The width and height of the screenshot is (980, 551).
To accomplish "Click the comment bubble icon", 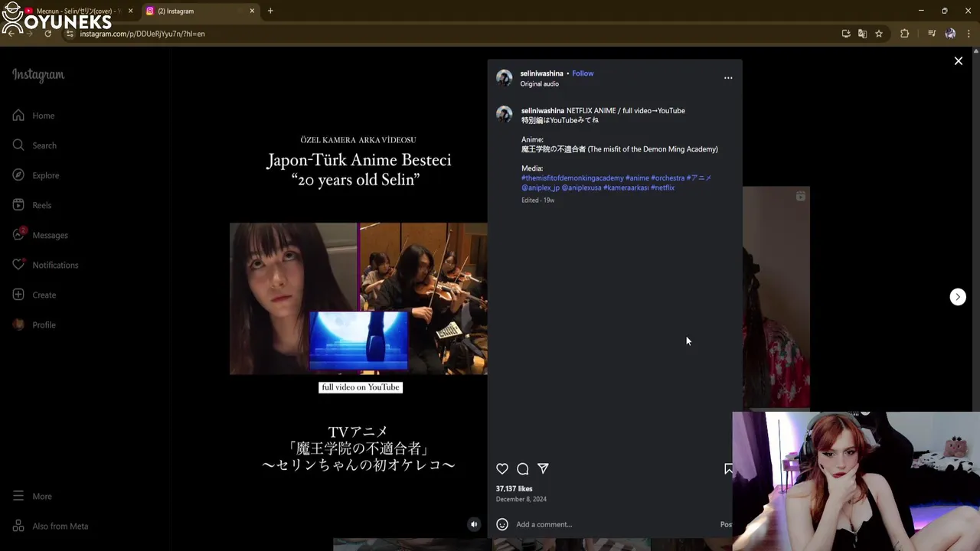I will [523, 468].
